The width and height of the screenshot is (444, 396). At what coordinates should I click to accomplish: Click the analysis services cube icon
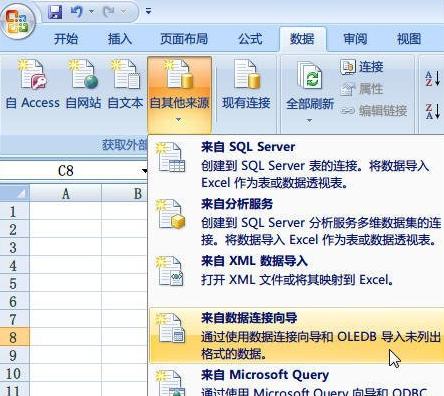[171, 214]
